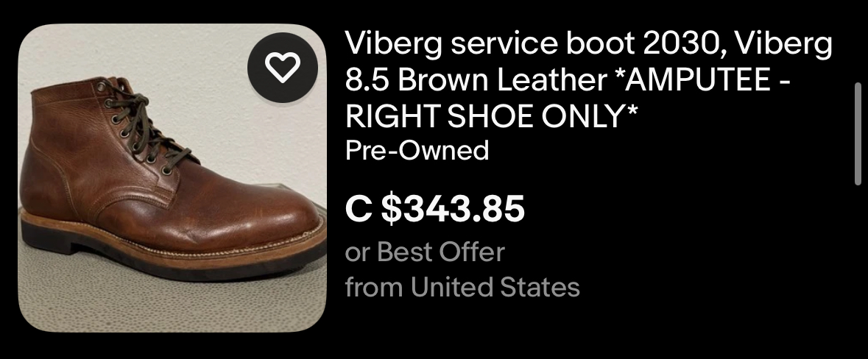This screenshot has width=868, height=359.
Task: Click the vertical scrollbar thumb on the right
Action: click(858, 132)
